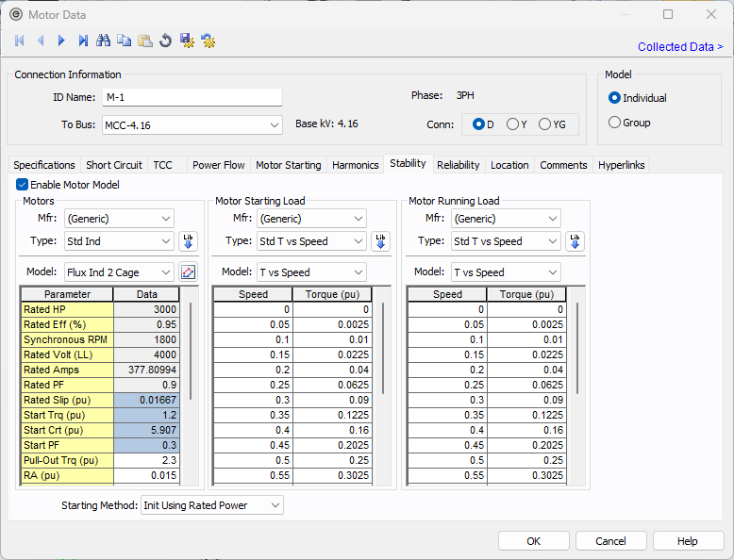Click the copy icon in toolbar

tap(125, 41)
